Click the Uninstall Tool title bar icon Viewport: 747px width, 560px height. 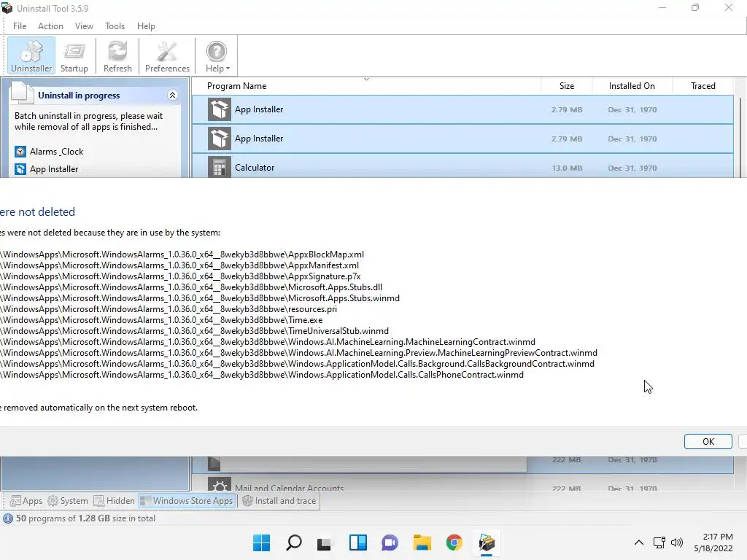[7, 8]
